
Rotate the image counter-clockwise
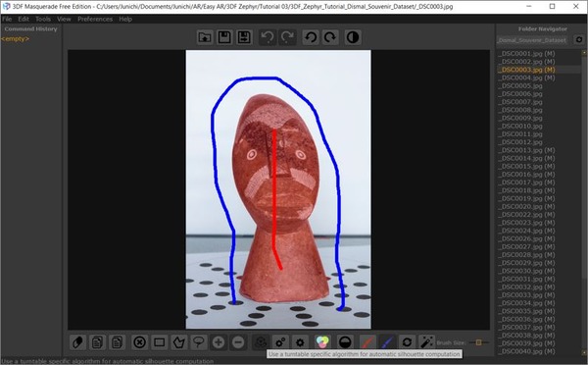(x=311, y=37)
